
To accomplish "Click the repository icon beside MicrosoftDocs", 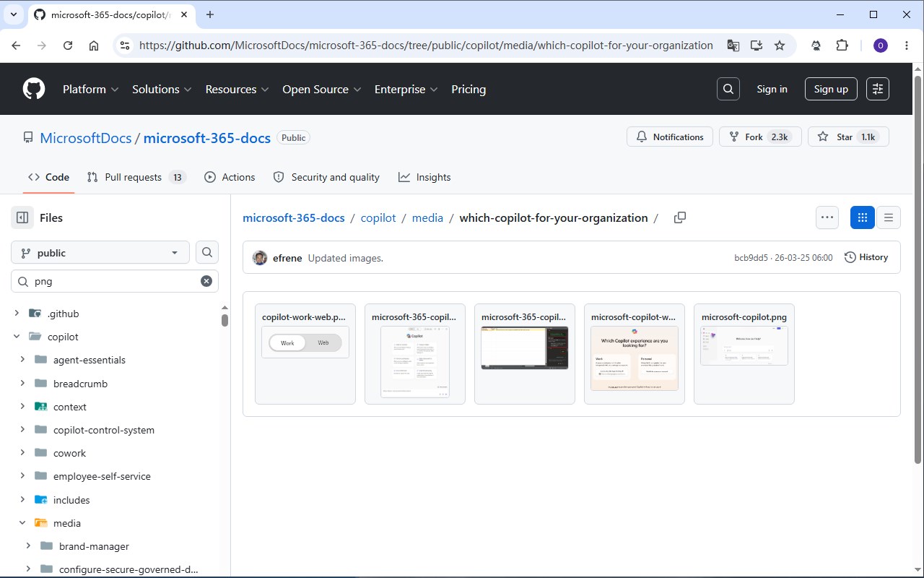I will tap(28, 137).
